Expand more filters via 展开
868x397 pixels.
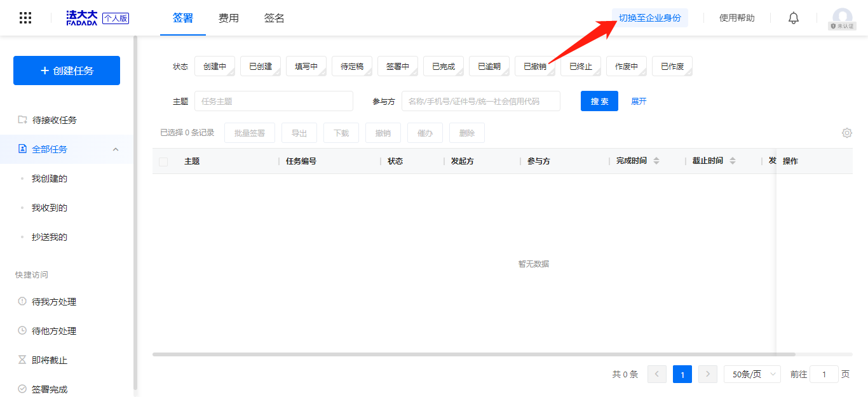pos(639,101)
